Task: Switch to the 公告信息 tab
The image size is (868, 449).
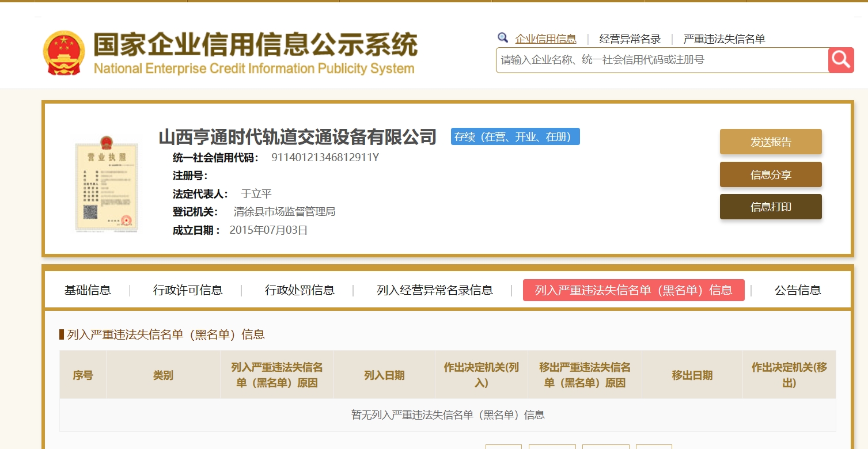Action: (x=798, y=290)
